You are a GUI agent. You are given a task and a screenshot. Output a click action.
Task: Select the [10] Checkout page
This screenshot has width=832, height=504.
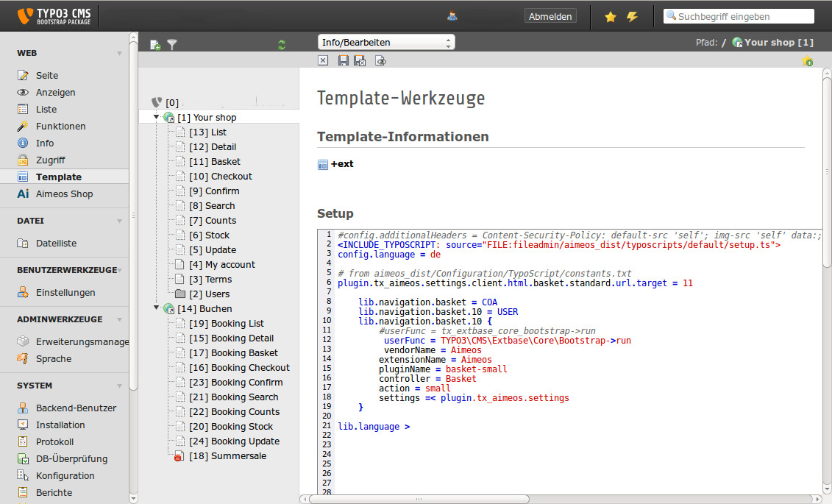coord(220,177)
